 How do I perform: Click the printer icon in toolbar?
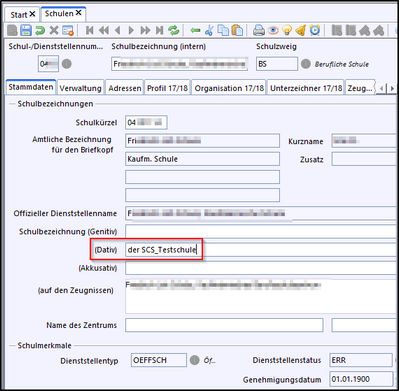tap(259, 31)
